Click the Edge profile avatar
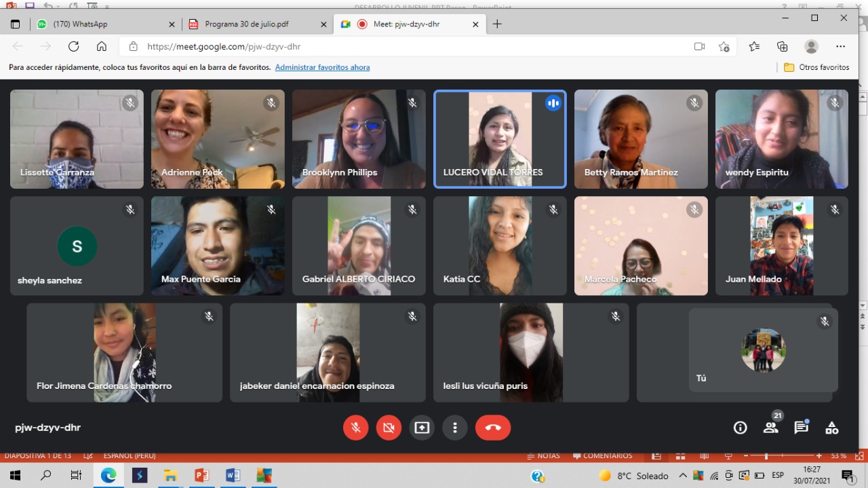The image size is (868, 488). (x=811, y=46)
